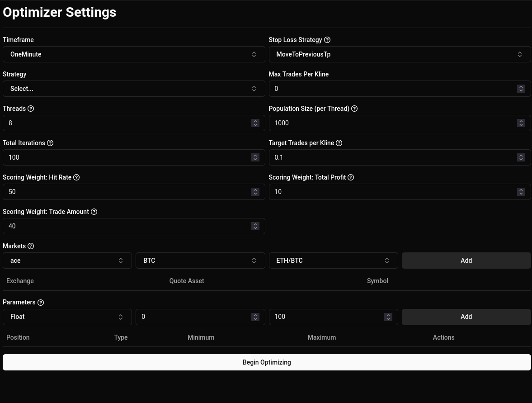Screen dimensions: 532x403
Task: Open the Markets section help icon
Action: coord(31,246)
